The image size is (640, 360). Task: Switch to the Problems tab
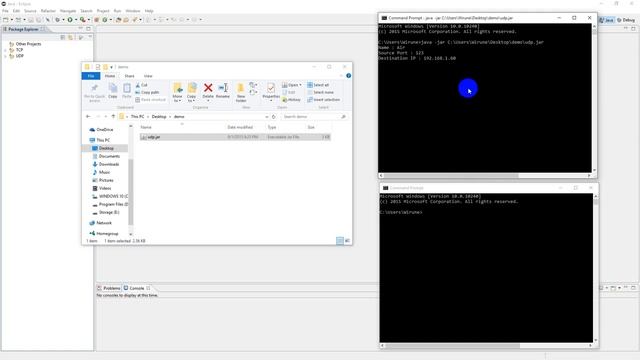point(109,288)
